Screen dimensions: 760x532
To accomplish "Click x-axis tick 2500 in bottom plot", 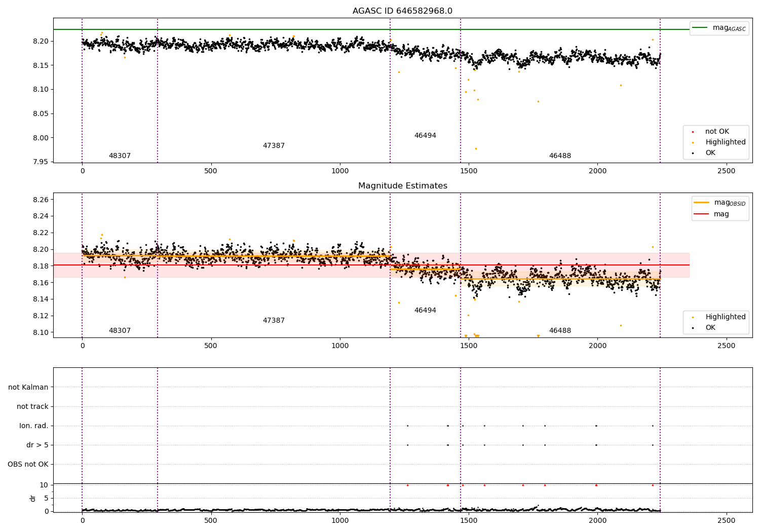I will 727,521.
